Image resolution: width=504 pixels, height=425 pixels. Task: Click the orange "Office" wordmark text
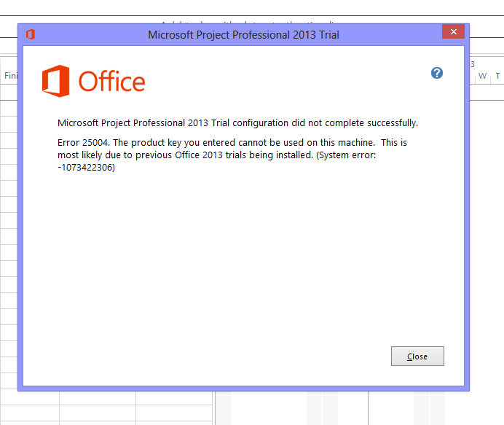pyautogui.click(x=112, y=82)
